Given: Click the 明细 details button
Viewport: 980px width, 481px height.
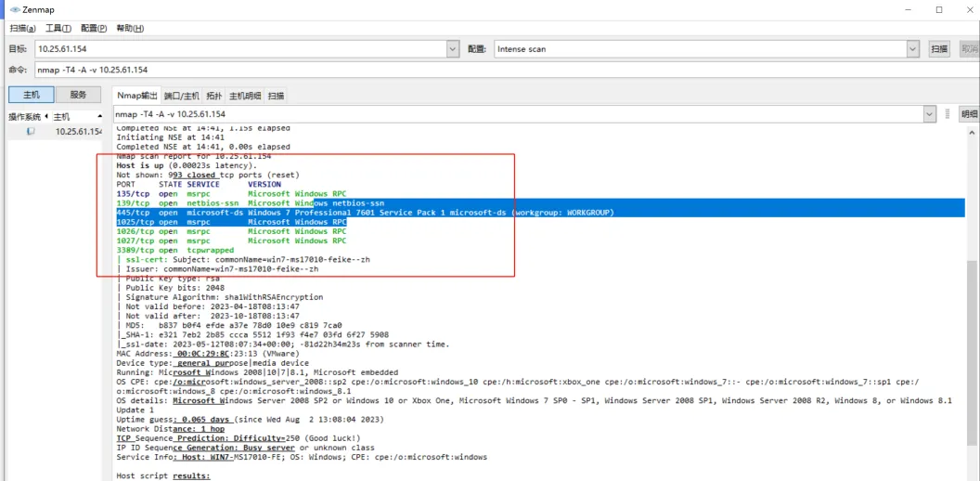Looking at the screenshot, I should point(970,114).
